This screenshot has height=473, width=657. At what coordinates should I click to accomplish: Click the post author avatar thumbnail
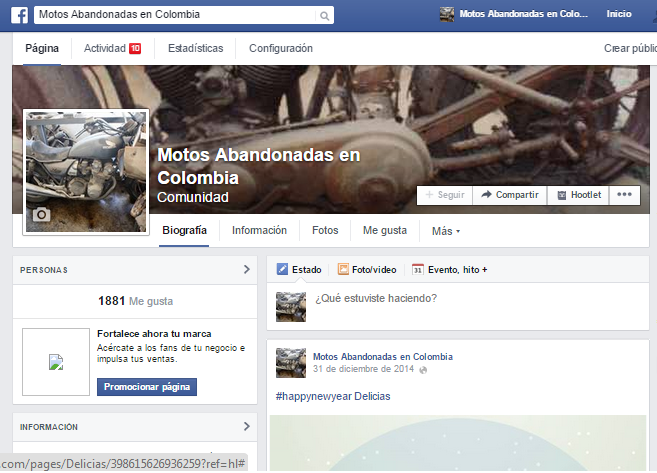[291, 363]
